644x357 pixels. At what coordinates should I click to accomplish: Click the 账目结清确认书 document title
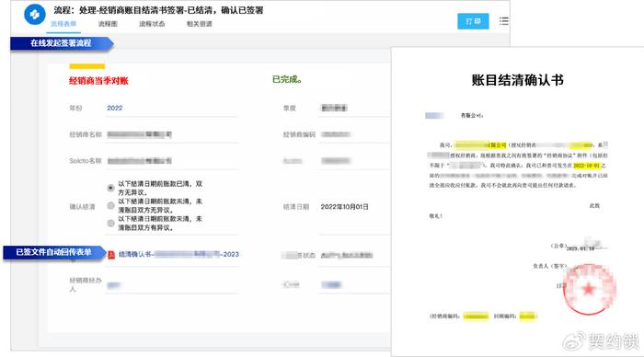click(x=517, y=80)
